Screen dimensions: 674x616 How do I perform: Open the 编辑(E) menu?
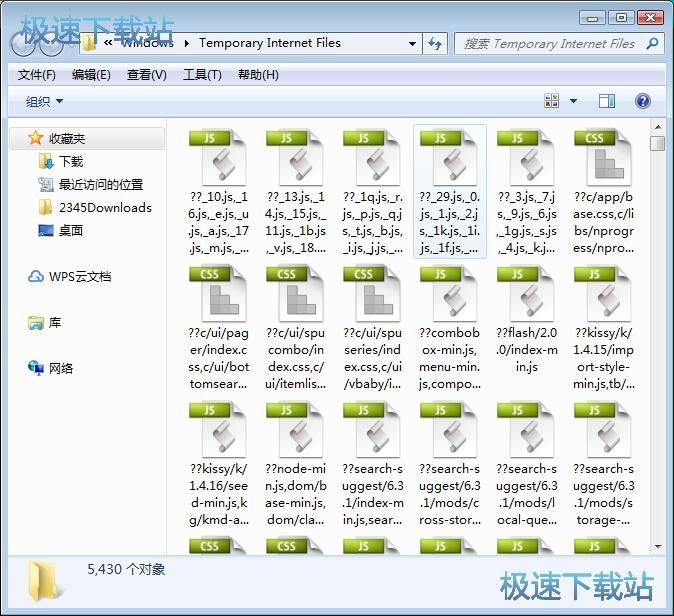pos(91,75)
